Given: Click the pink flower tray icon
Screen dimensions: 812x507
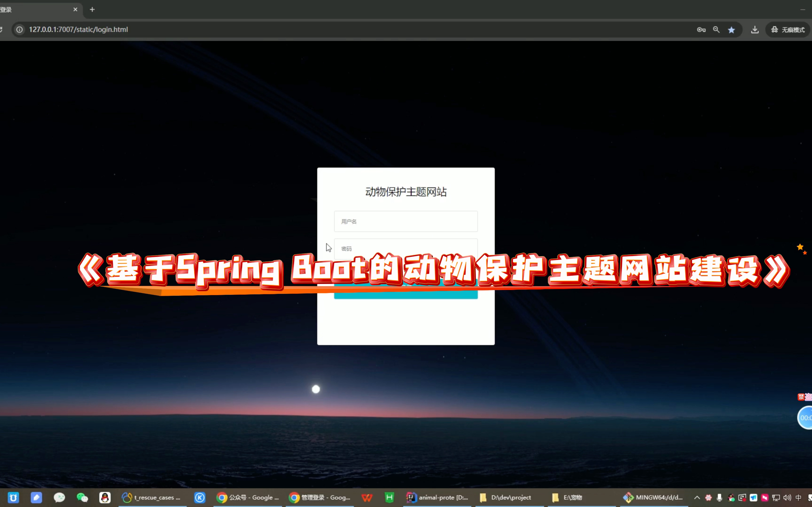Looking at the screenshot, I should 708,498.
